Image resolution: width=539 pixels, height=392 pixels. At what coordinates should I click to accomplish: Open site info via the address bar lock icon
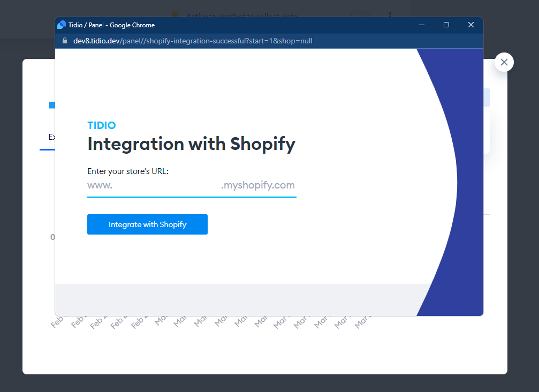pos(65,41)
